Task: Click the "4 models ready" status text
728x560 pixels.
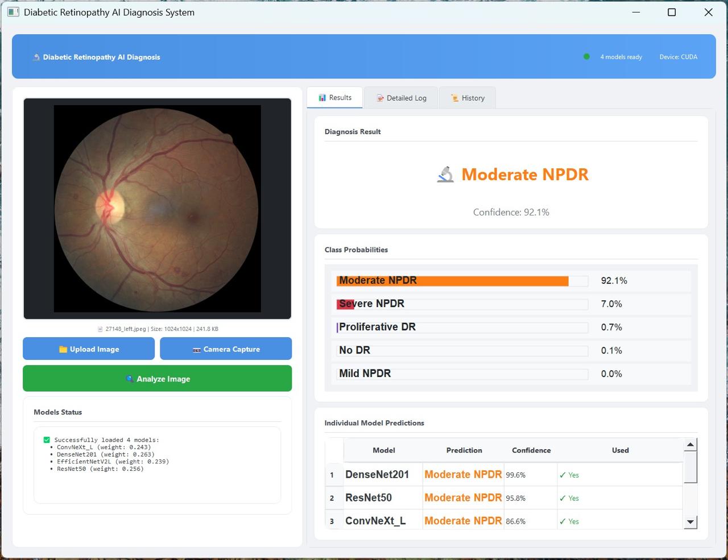Action: coord(621,57)
